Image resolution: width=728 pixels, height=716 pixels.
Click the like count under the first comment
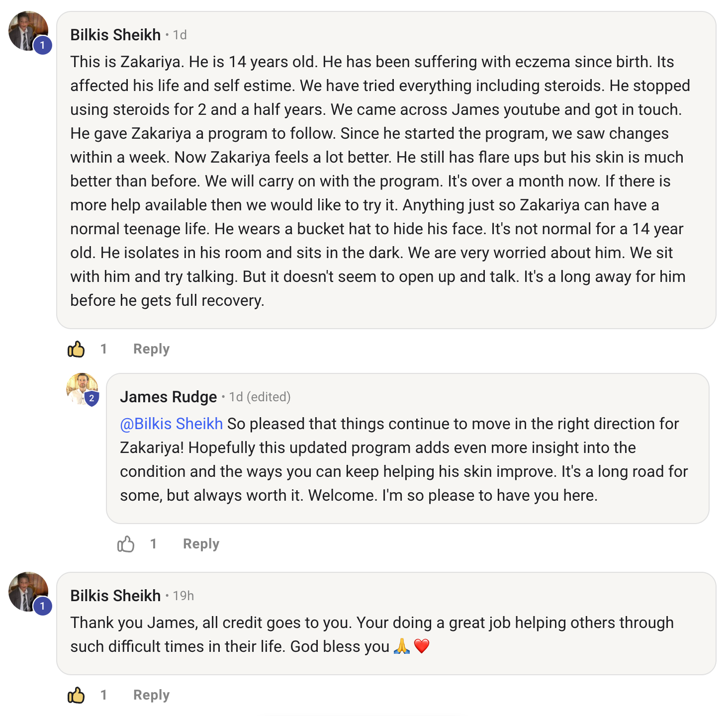click(x=104, y=349)
